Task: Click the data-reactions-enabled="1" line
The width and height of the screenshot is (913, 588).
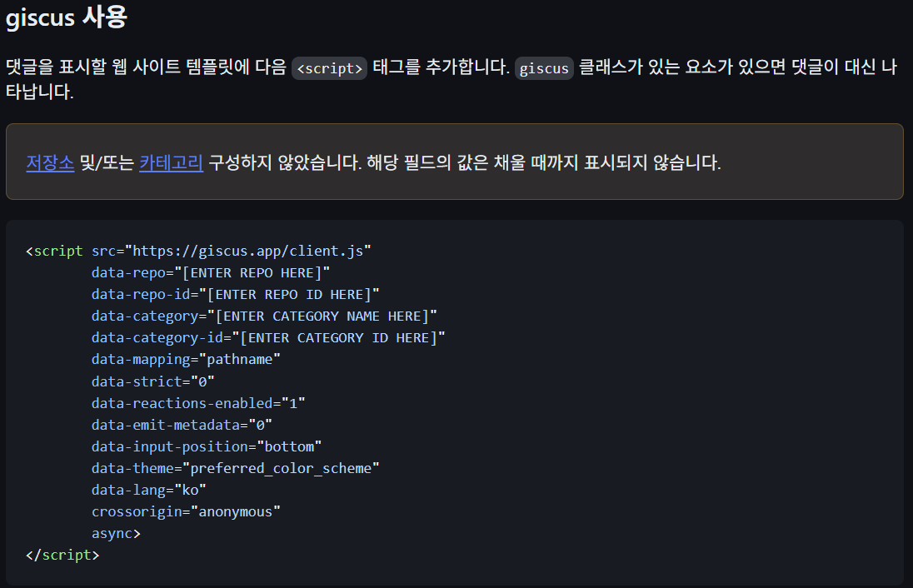Action: click(198, 402)
